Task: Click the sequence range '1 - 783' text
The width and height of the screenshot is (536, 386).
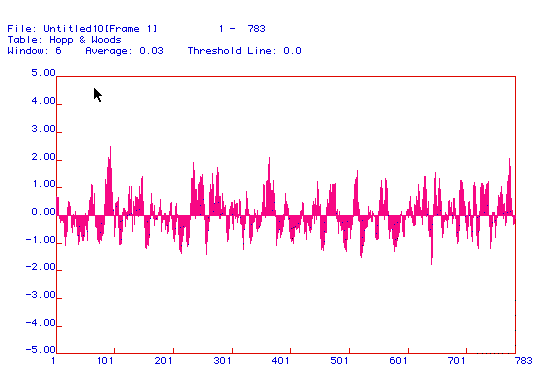Action: (x=242, y=29)
